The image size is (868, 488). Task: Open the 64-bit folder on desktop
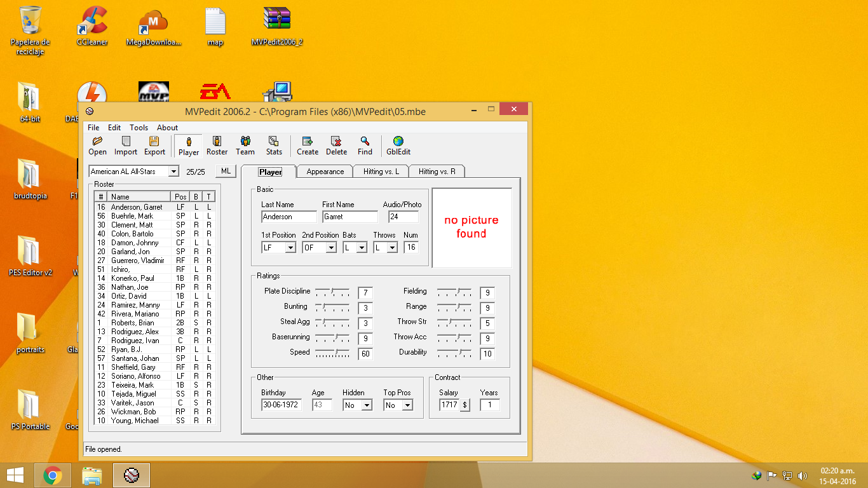tap(30, 102)
